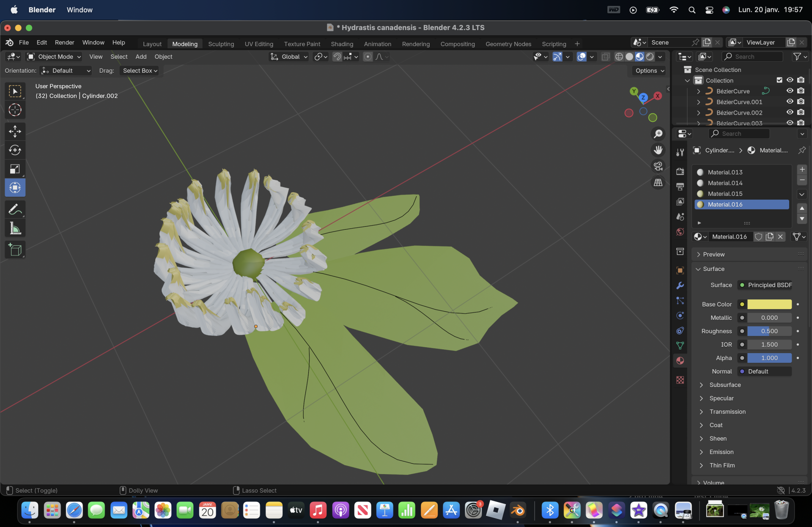Select the Annotate pencil tool
812x527 pixels.
15,209
